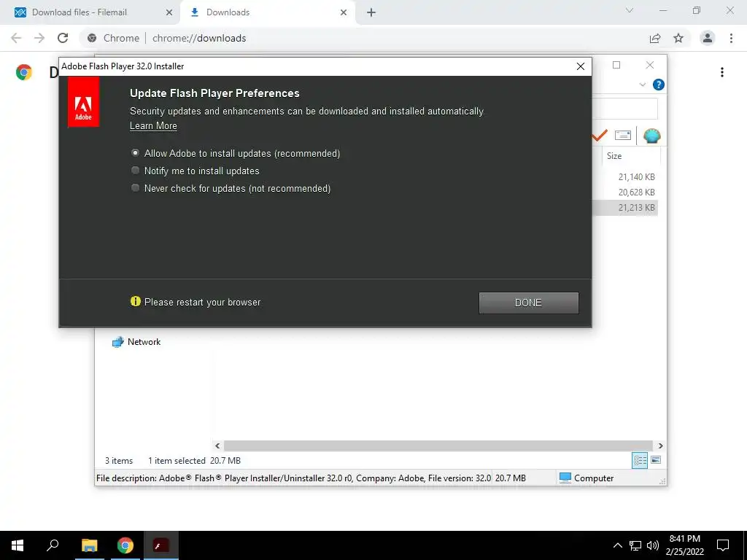This screenshot has width=747, height=560.
Task: Show hidden system tray icons
Action: click(x=617, y=545)
